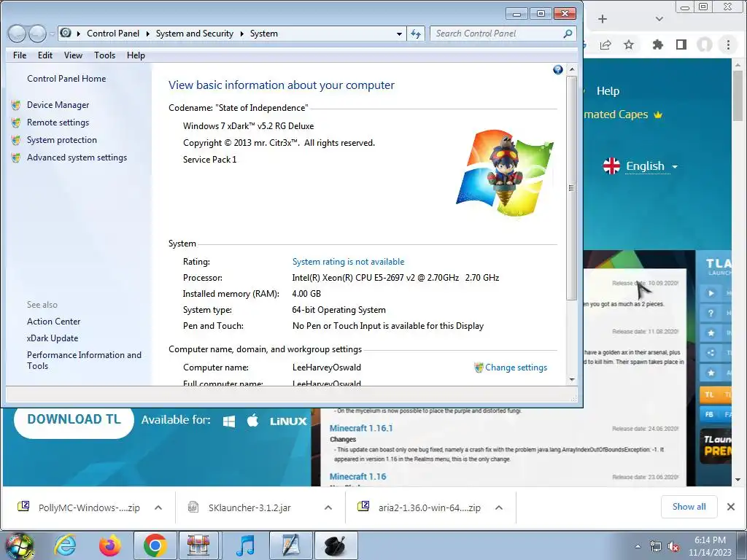Select Control Panel in breadcrumb
Screen dimensions: 747x560
[113, 34]
